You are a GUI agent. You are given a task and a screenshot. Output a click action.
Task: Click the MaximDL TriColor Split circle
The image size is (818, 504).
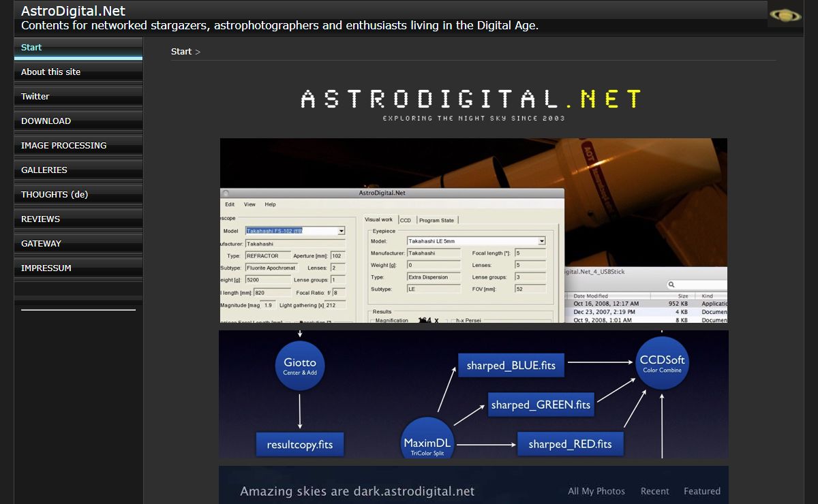coord(427,439)
